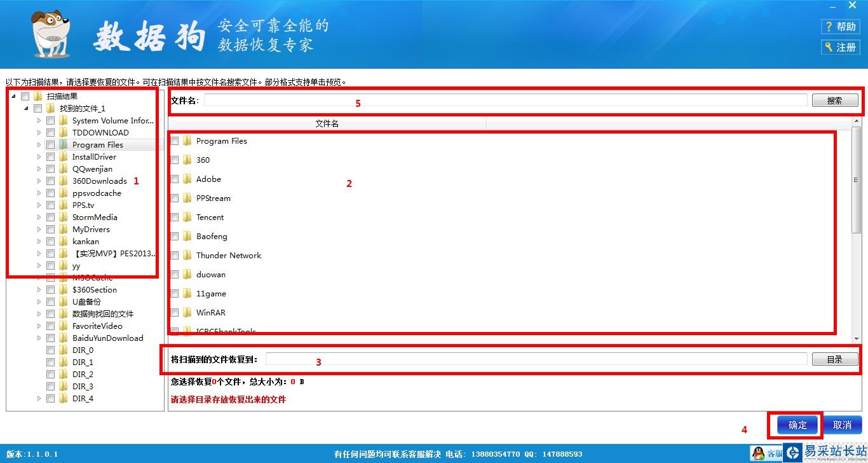Screen dimensions: 868x463
Task: Tick the TDDOWNLOAD tree checkbox
Action: 51,133
